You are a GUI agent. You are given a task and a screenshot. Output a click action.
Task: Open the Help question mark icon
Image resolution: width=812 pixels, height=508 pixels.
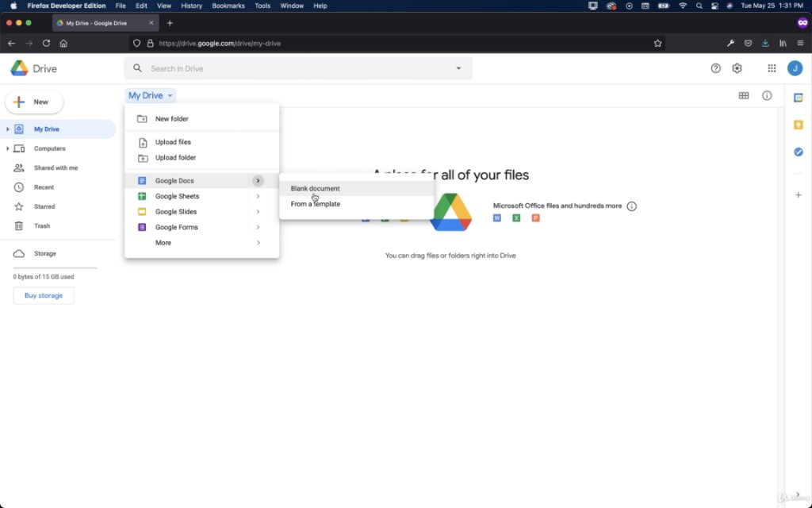coord(716,68)
